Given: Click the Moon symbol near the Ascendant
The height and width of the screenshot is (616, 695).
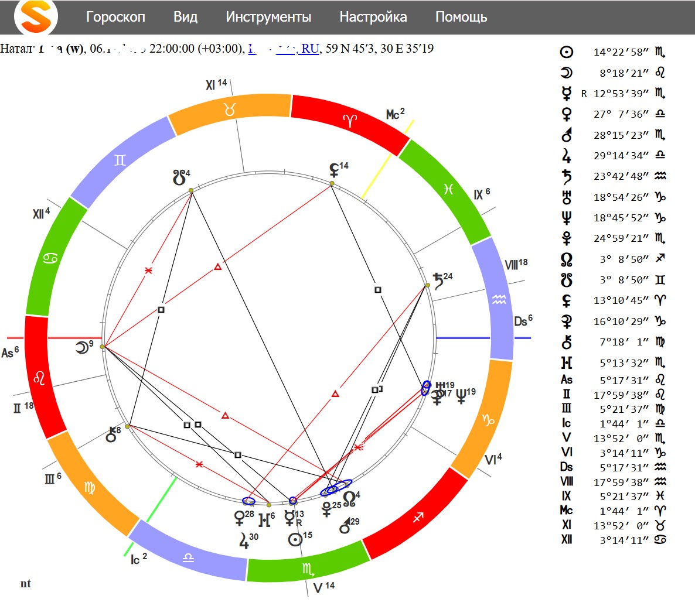Looking at the screenshot, I should point(81,348).
